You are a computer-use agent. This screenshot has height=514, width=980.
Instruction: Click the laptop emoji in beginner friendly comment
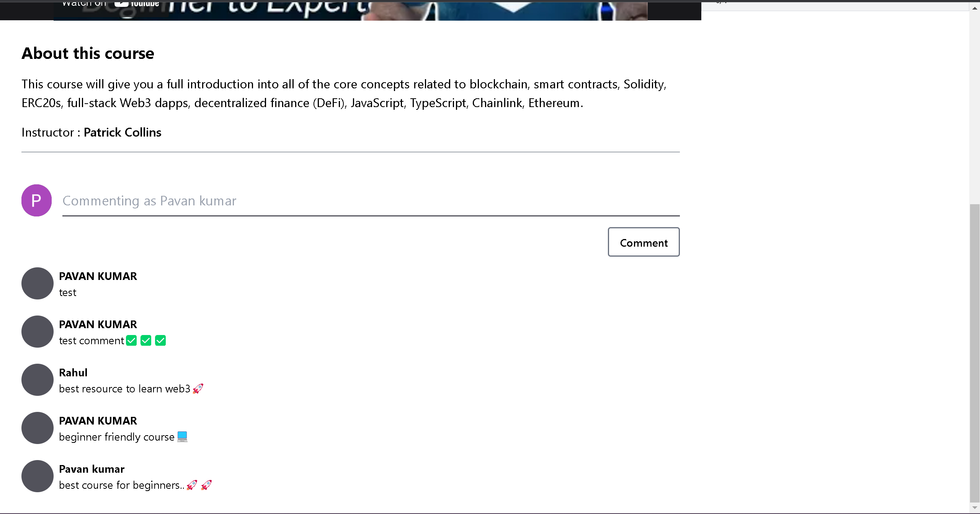click(182, 437)
